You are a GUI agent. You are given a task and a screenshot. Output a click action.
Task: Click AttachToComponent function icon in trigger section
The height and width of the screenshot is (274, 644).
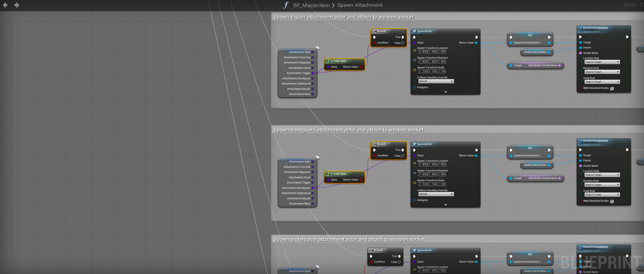pos(581,28)
